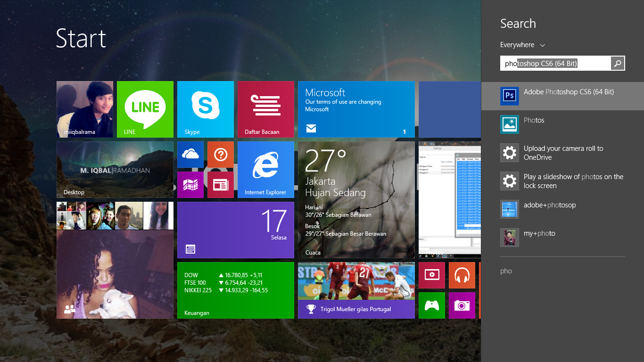
Task: Open the Keuangan finance tile
Action: coord(236,290)
